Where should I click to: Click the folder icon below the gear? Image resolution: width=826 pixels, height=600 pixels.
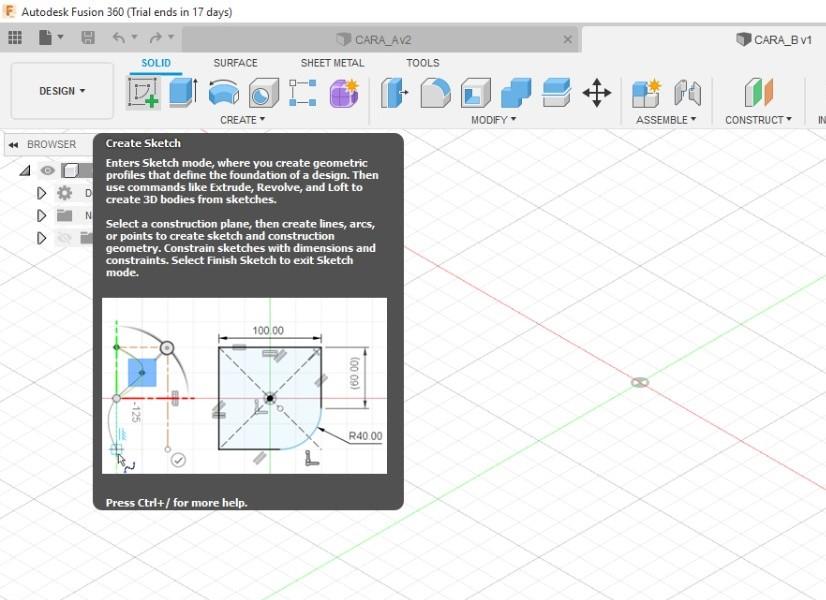(x=64, y=215)
